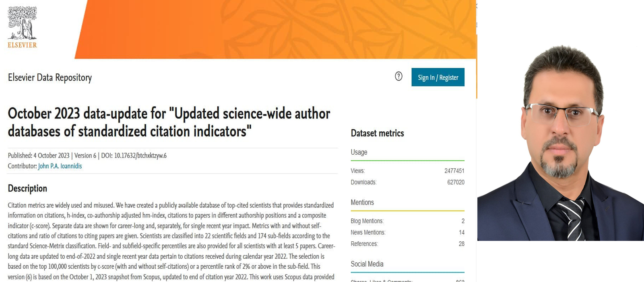Open the help question mark icon
This screenshot has height=282, width=644.
pyautogui.click(x=398, y=76)
